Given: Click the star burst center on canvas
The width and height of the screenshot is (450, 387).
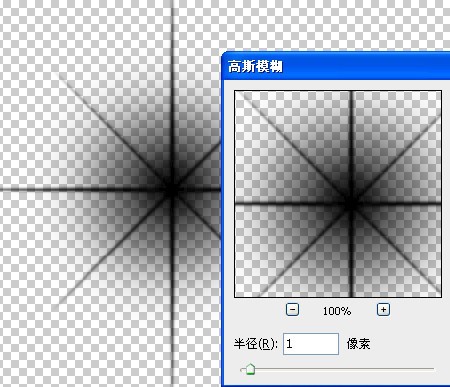Looking at the screenshot, I should tap(173, 190).
